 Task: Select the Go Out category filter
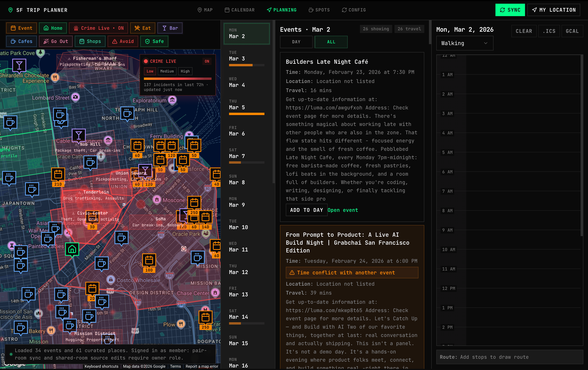point(56,41)
